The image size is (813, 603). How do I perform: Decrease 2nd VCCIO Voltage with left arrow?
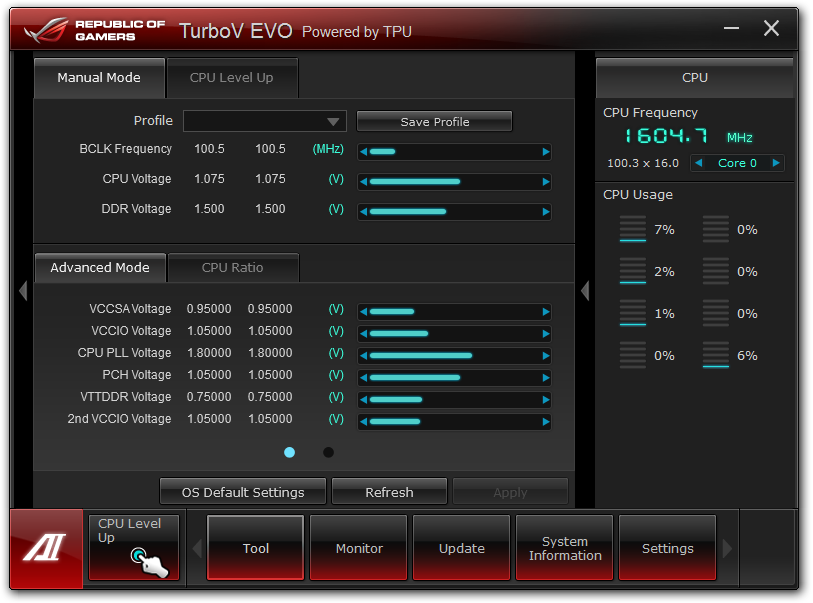pyautogui.click(x=363, y=422)
